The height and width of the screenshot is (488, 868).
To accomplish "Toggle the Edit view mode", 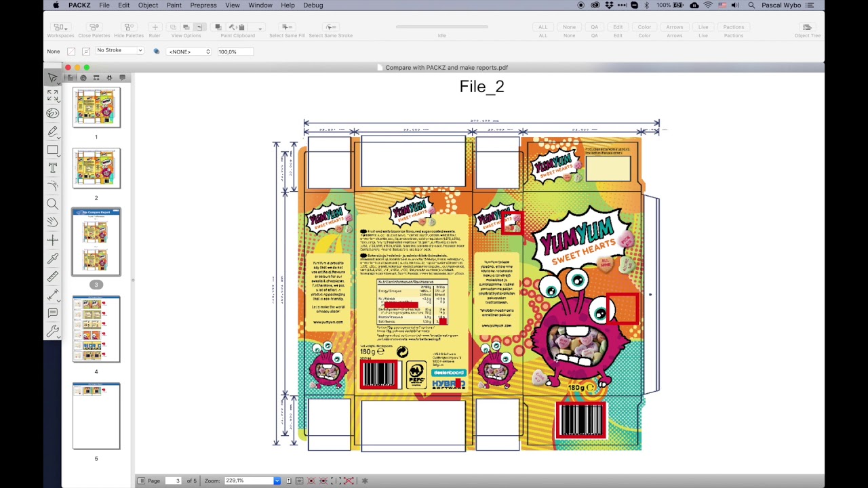I will (x=618, y=27).
